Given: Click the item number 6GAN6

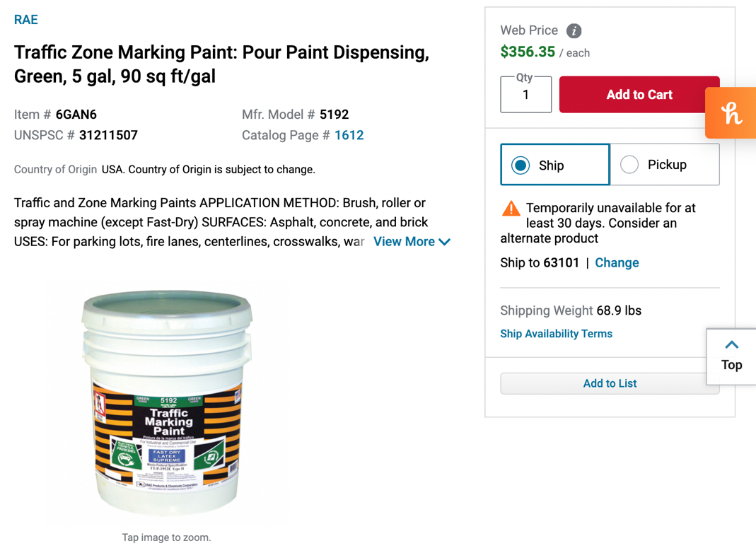Looking at the screenshot, I should 76,115.
